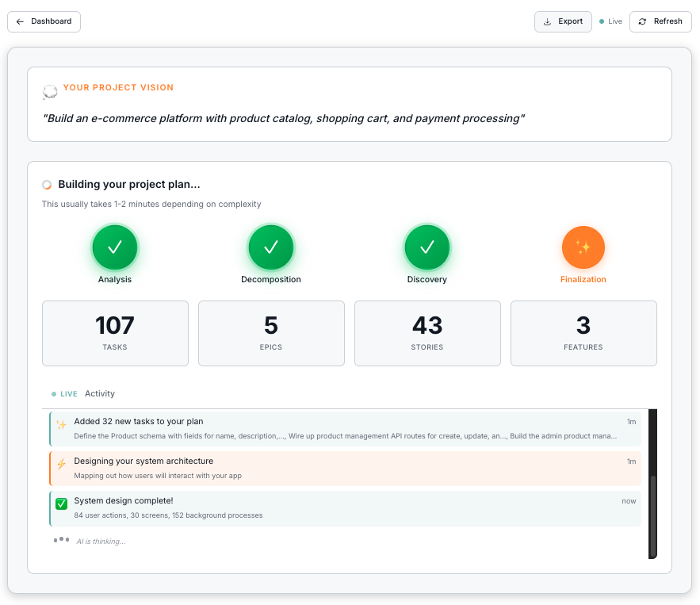700x605 pixels.
Task: Click the Decomposition step label
Action: [271, 280]
